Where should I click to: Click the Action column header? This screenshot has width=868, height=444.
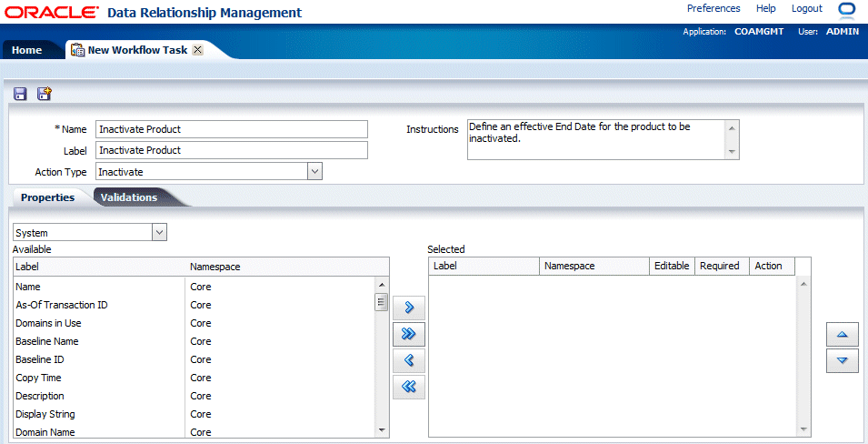coord(772,266)
